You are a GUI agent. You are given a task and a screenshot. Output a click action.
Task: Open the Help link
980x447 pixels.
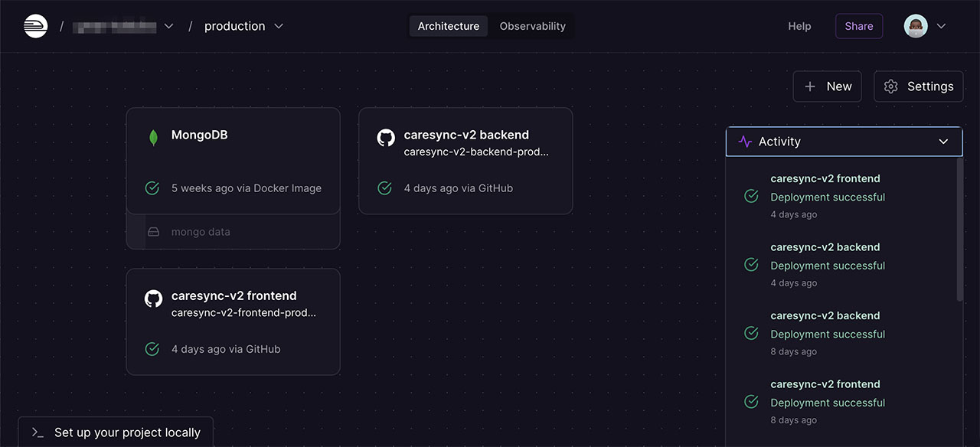pyautogui.click(x=799, y=26)
